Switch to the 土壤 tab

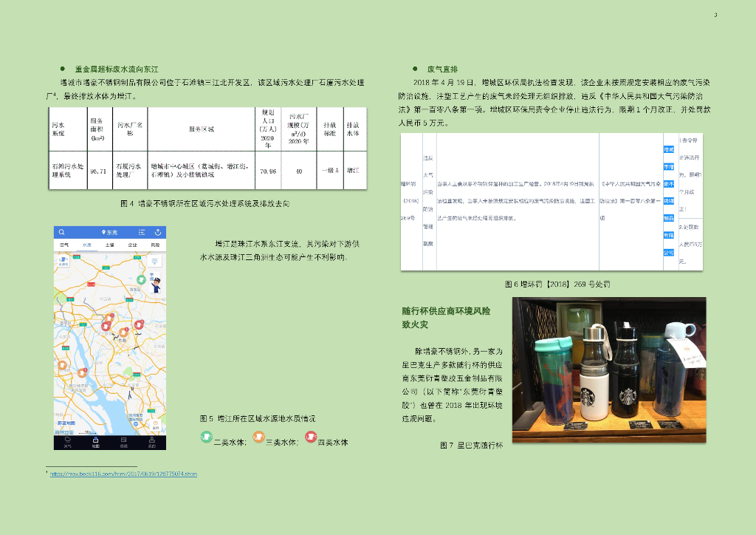[109, 245]
